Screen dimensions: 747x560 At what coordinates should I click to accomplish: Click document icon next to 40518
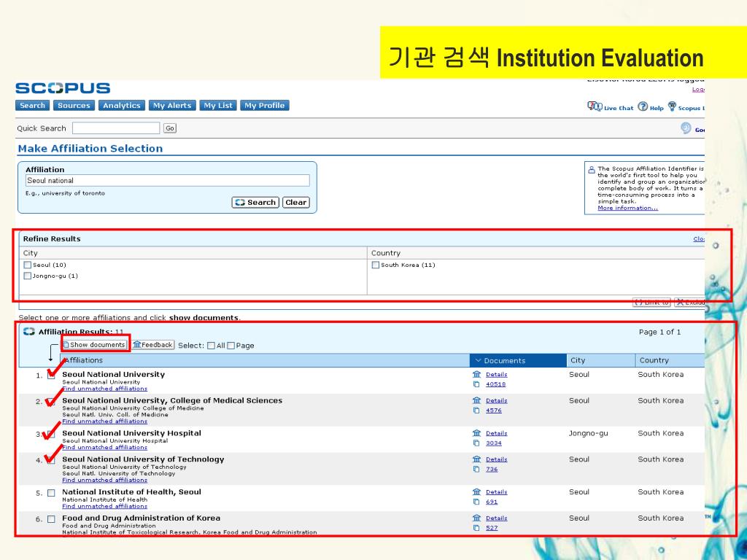476,384
